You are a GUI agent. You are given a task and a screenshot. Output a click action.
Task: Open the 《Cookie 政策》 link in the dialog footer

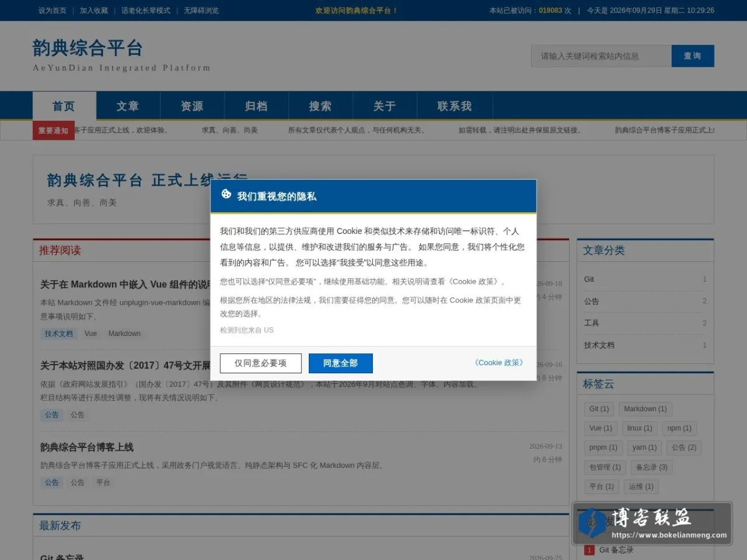499,363
